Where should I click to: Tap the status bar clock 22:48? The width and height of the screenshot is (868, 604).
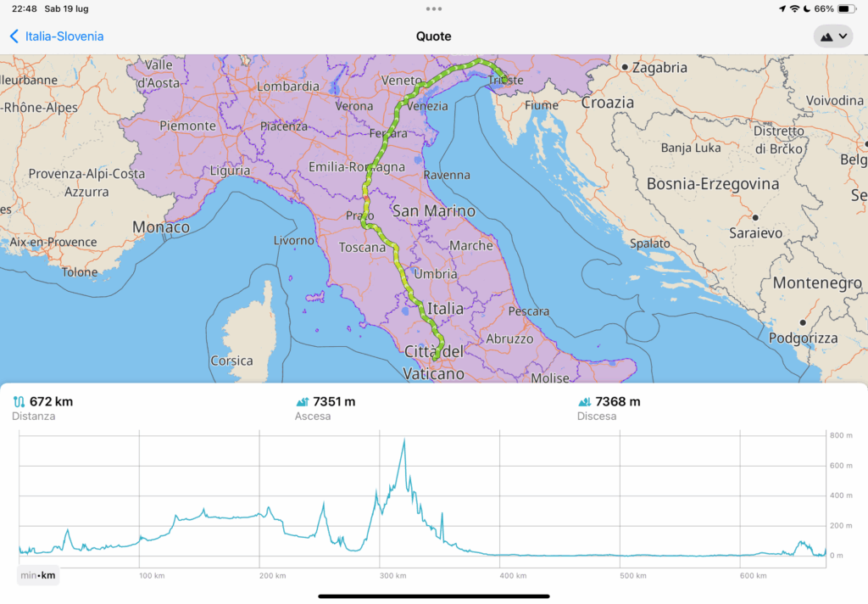click(25, 8)
